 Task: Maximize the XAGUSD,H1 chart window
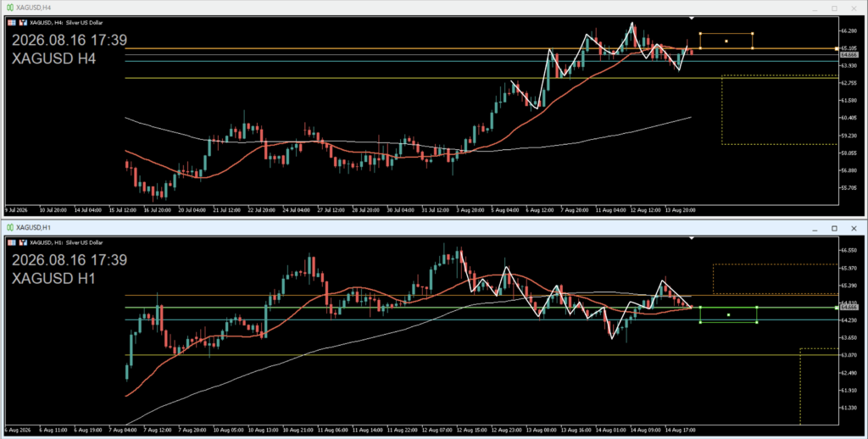coord(834,229)
